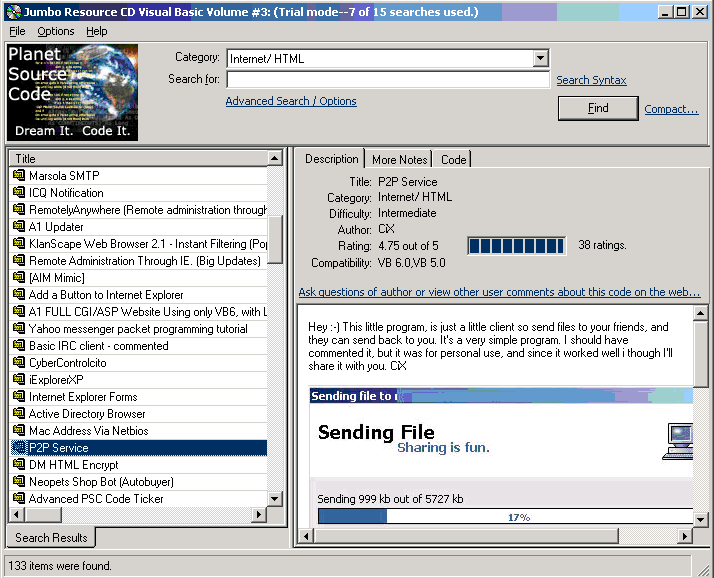Click the 38 ratings text
Image resolution: width=714 pixels, height=578 pixels.
pos(602,245)
